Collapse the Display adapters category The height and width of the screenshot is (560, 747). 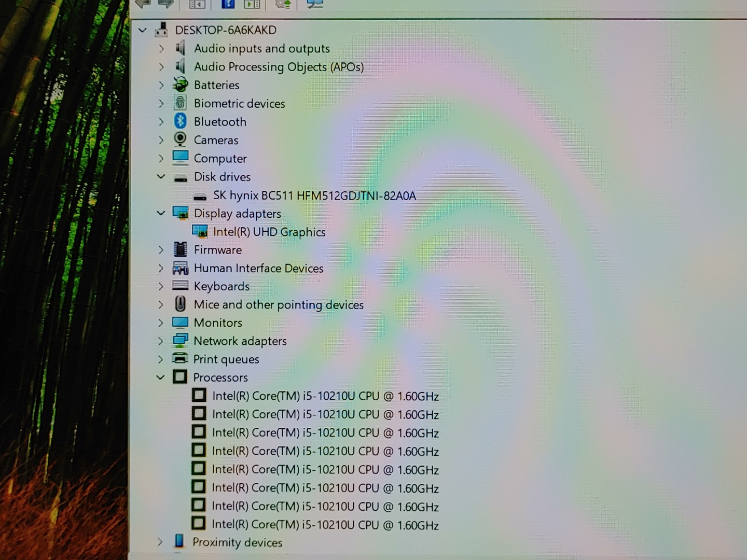click(161, 213)
